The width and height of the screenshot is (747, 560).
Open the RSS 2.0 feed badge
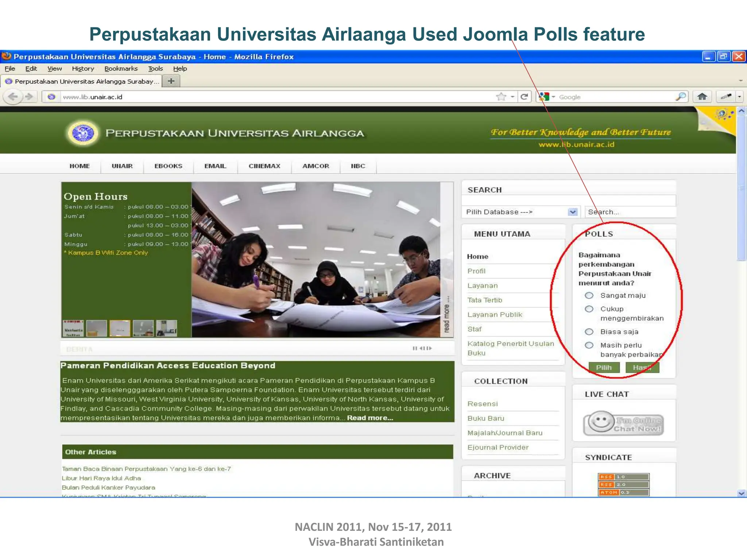tap(623, 485)
